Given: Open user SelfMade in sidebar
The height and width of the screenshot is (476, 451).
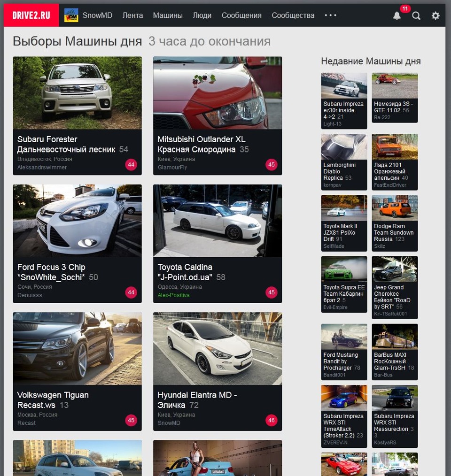Looking at the screenshot, I should click(x=334, y=246).
